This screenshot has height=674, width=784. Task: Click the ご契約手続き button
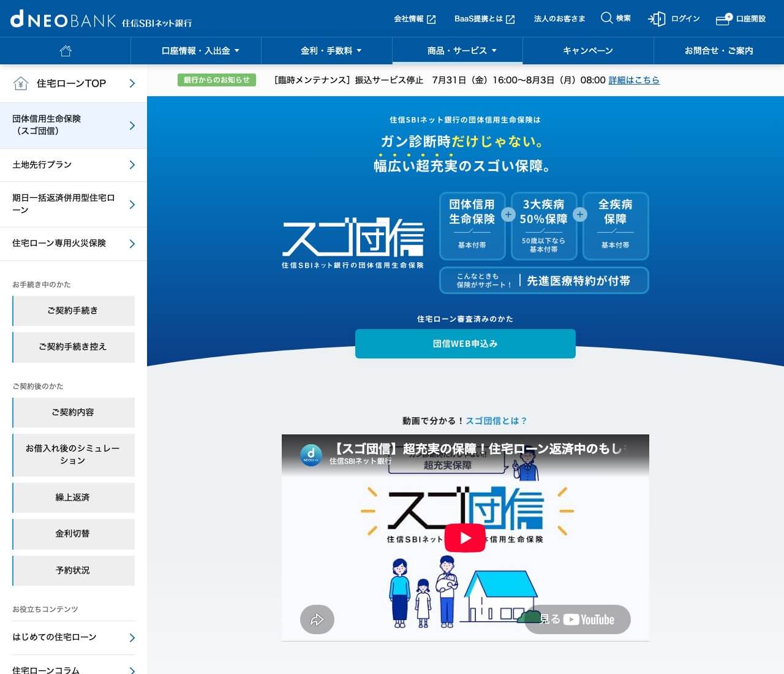pos(73,311)
